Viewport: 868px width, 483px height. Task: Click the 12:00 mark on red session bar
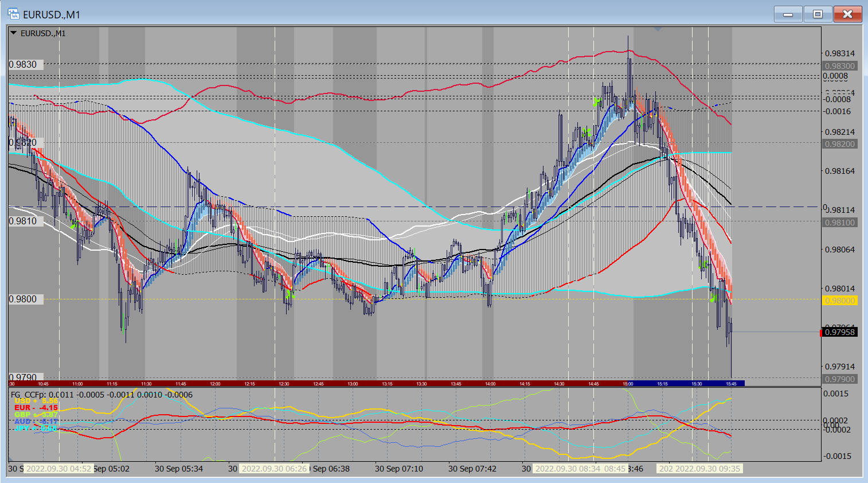coord(215,384)
